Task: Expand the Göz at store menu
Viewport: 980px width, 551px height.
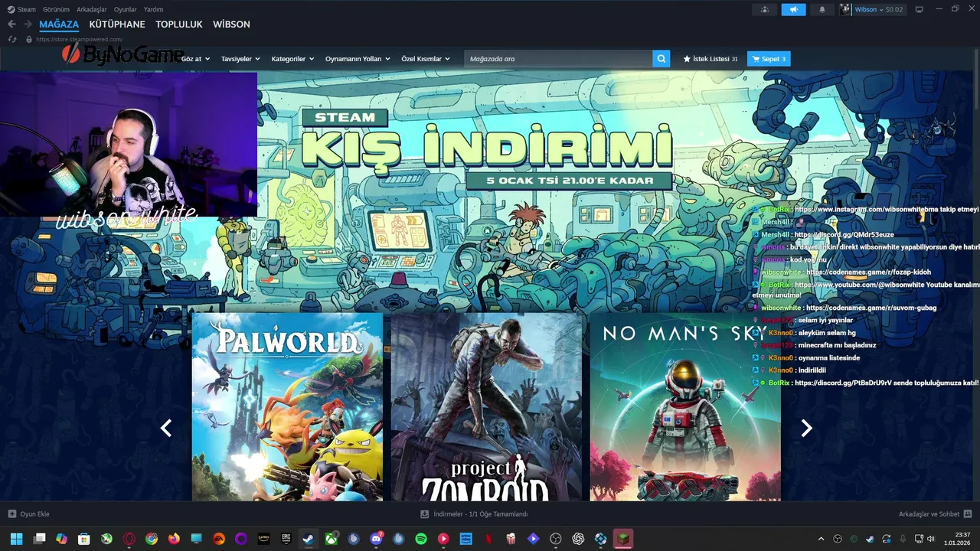Action: [x=195, y=59]
